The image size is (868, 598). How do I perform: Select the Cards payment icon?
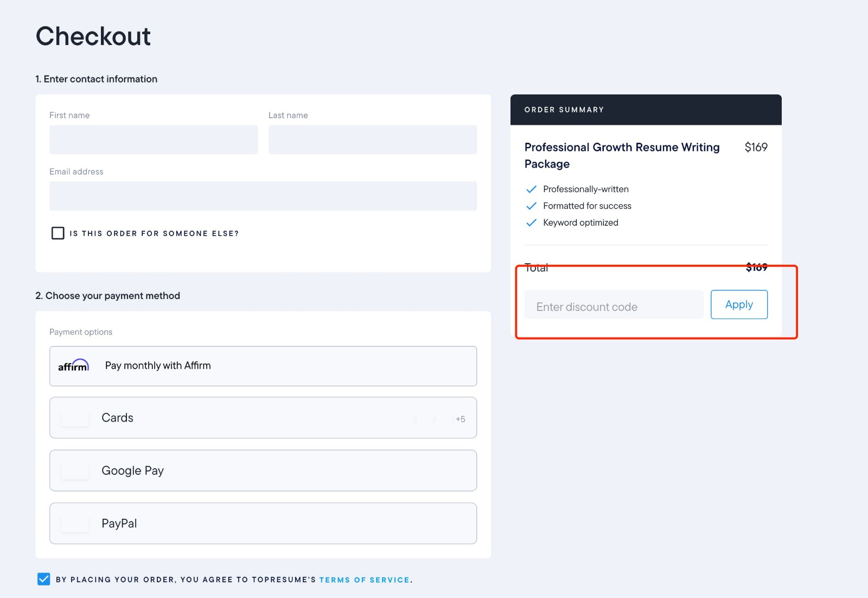(74, 418)
